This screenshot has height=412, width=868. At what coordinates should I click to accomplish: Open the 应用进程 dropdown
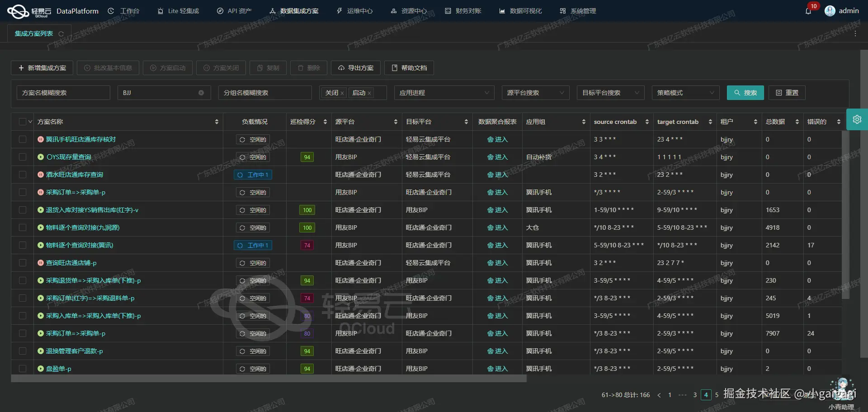click(x=444, y=93)
